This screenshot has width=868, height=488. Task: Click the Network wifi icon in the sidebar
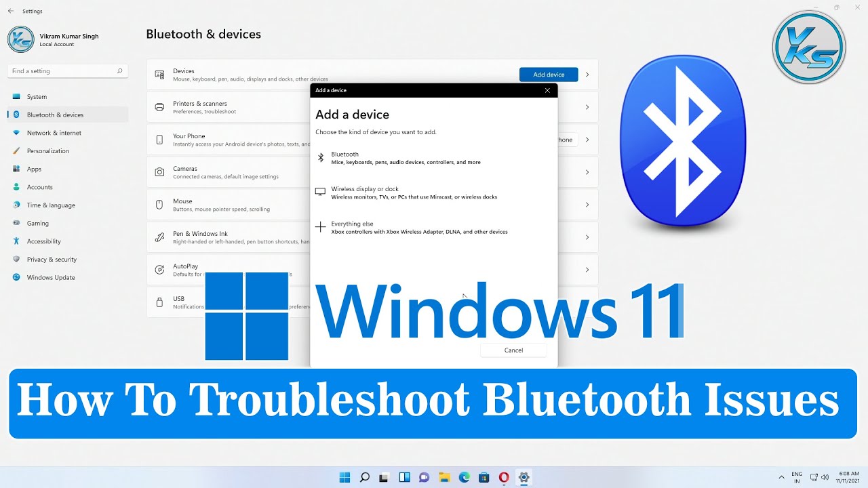click(x=16, y=133)
